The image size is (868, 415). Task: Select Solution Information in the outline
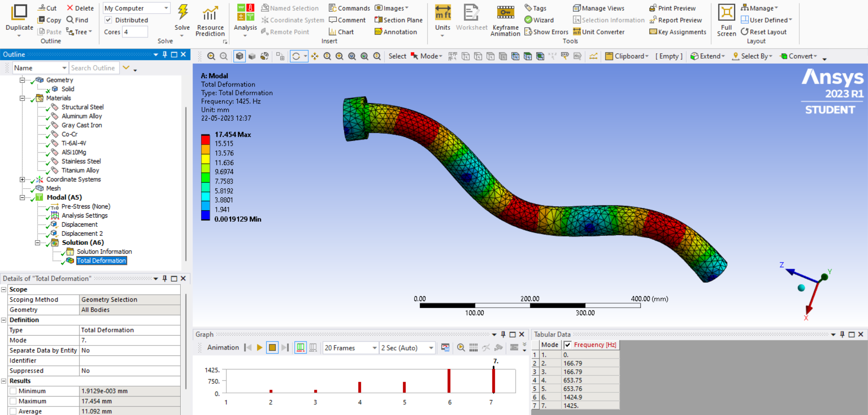(104, 252)
